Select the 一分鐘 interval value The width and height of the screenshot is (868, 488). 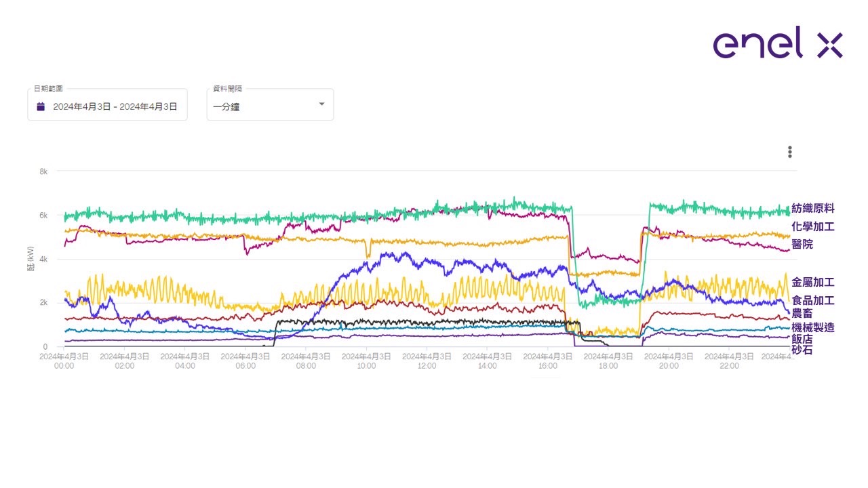coord(226,107)
